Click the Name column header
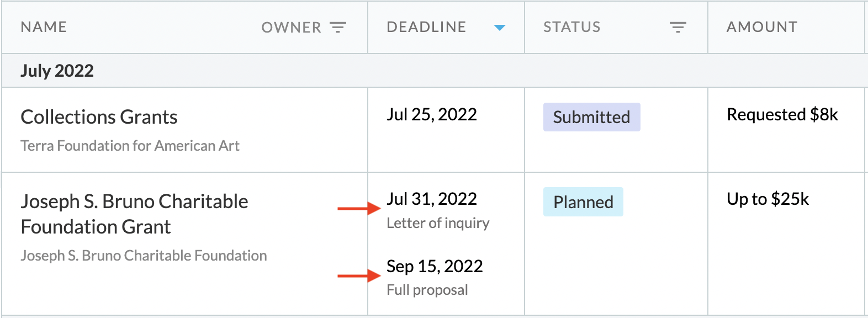 point(44,27)
